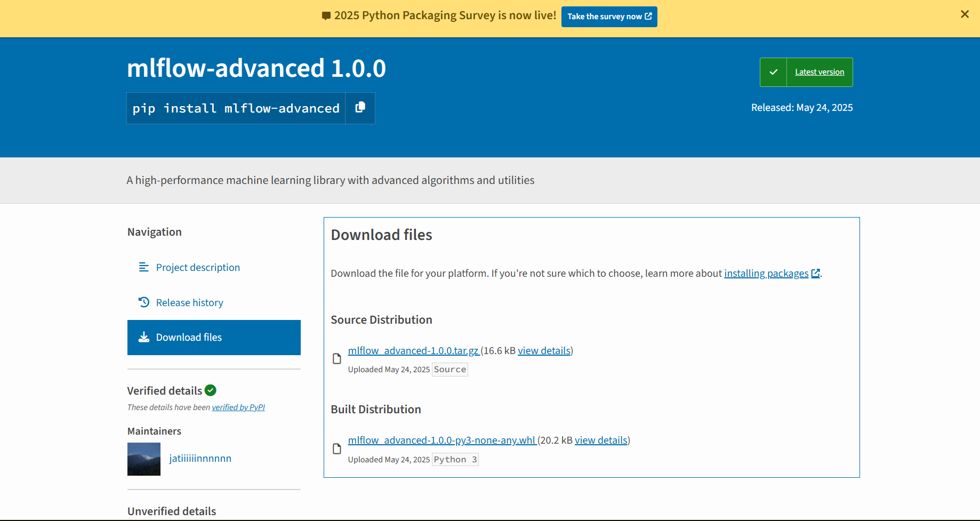This screenshot has width=980, height=521.
Task: Click the green checkmark beside Latest version
Action: (x=773, y=72)
